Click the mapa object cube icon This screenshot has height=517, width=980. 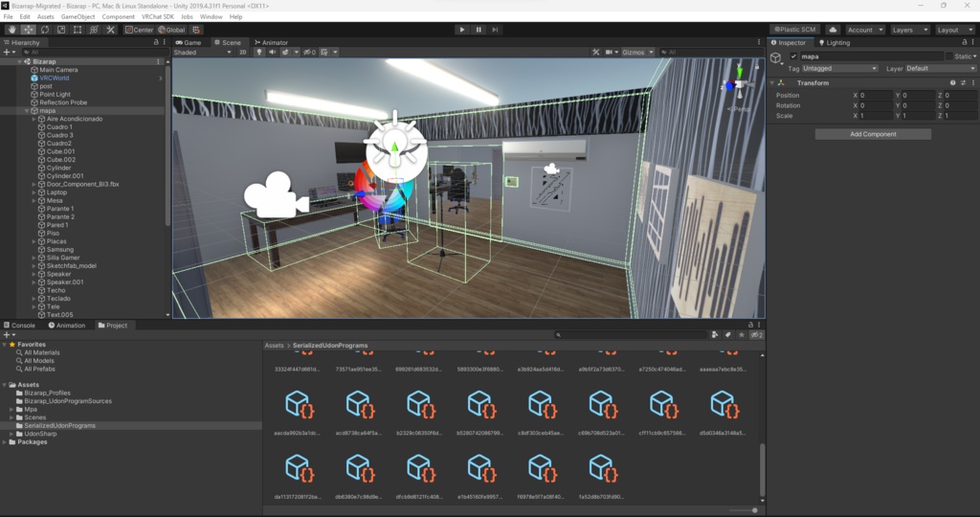point(776,58)
